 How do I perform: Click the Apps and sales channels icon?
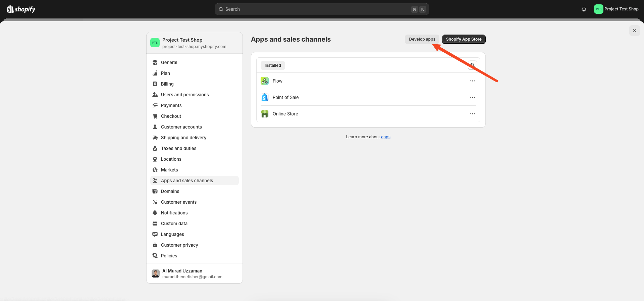(155, 181)
